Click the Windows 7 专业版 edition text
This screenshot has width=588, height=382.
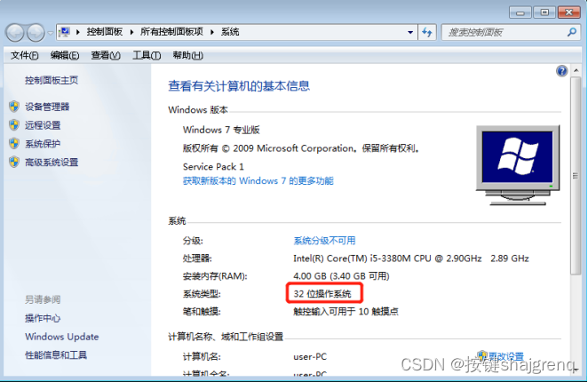221,130
